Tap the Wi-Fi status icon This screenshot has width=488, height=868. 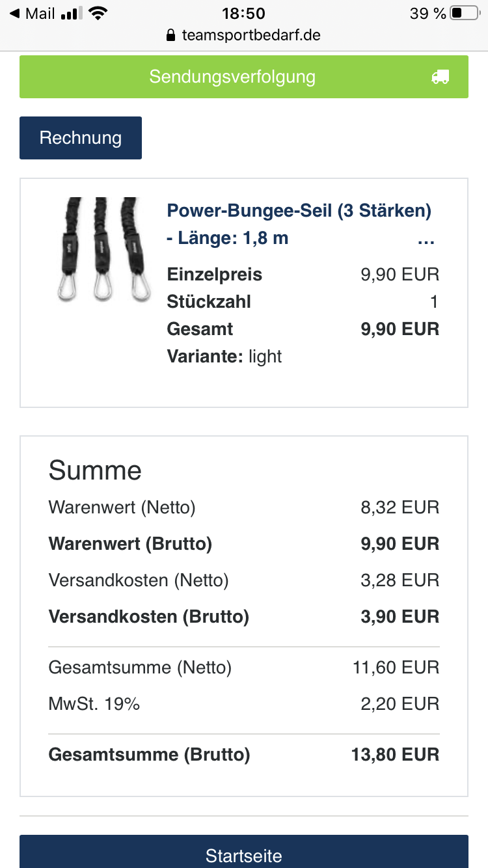point(98,14)
